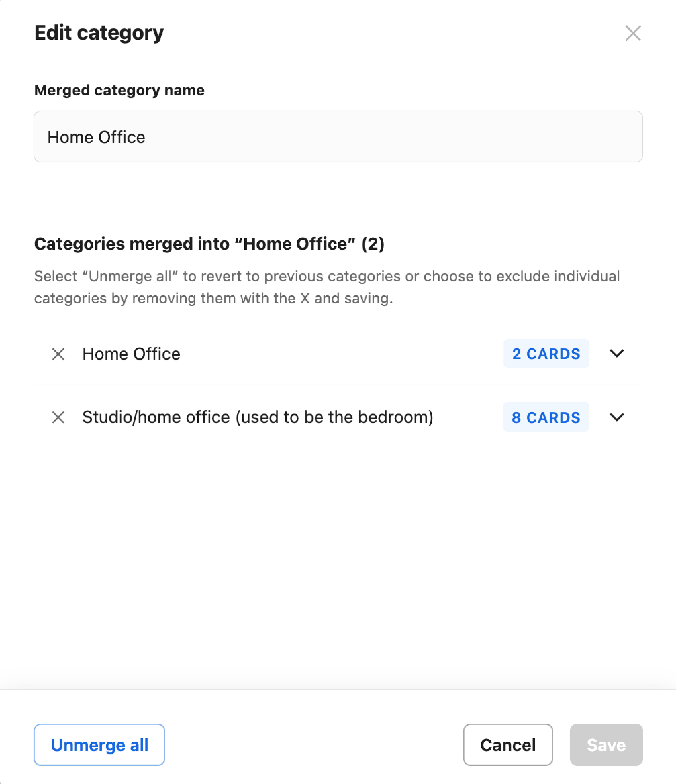The height and width of the screenshot is (784, 676).
Task: Remove the Studio/home office category with X
Action: pyautogui.click(x=58, y=417)
